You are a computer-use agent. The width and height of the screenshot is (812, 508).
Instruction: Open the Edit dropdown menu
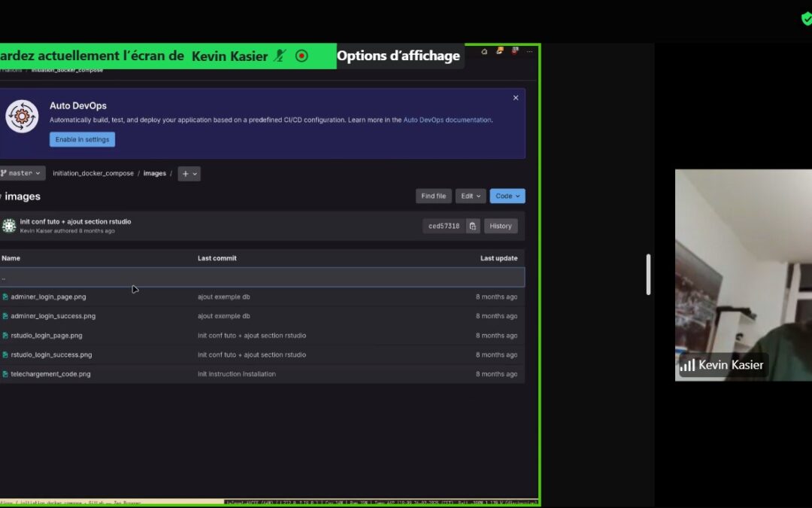(x=471, y=196)
